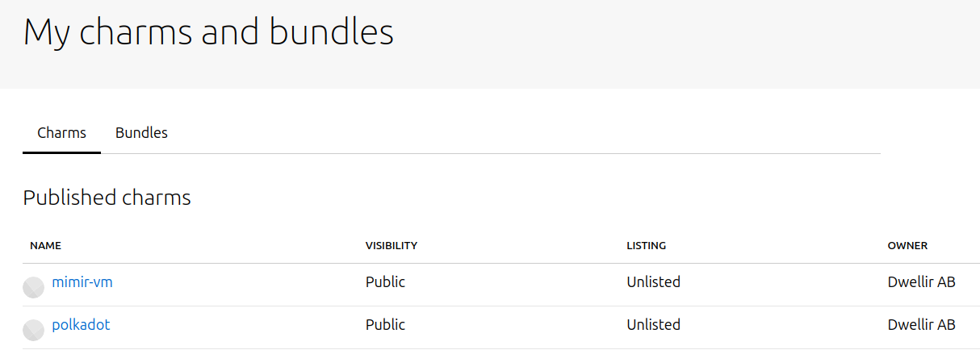This screenshot has width=980, height=350.
Task: Click Unlisted status for mimir-vm
Action: pos(653,282)
